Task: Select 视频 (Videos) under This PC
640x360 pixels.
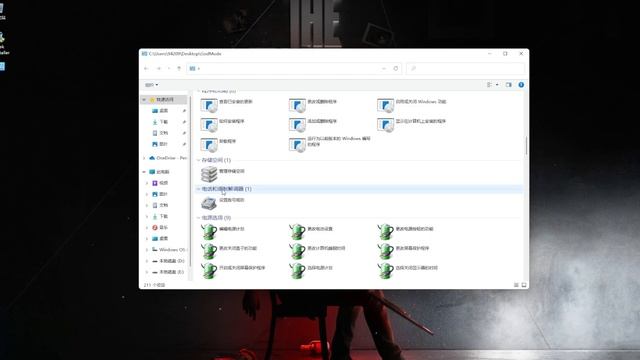Action: [x=160, y=183]
